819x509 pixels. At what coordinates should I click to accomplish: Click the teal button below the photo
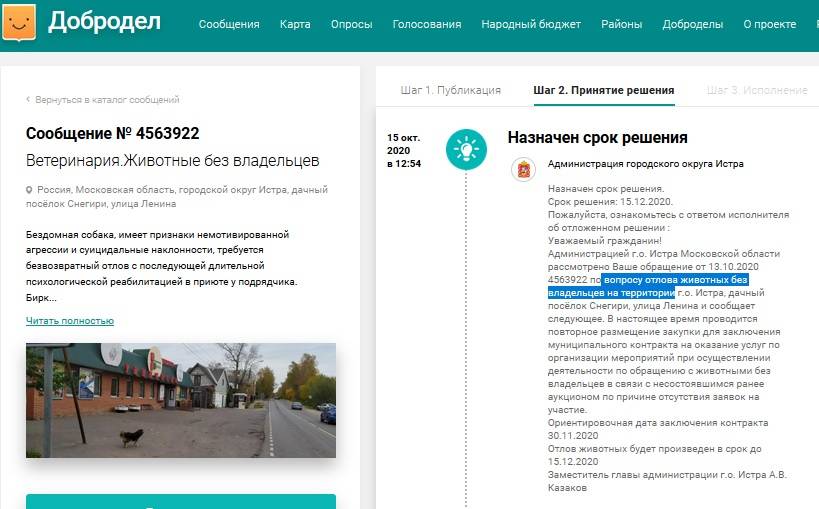tap(181, 501)
